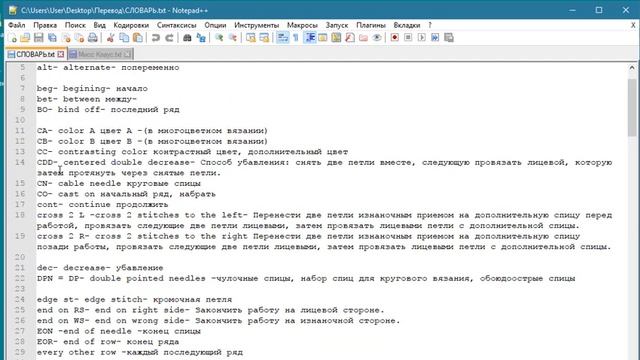
Task: Toggle word wrap in the toolbar
Action: [x=282, y=38]
